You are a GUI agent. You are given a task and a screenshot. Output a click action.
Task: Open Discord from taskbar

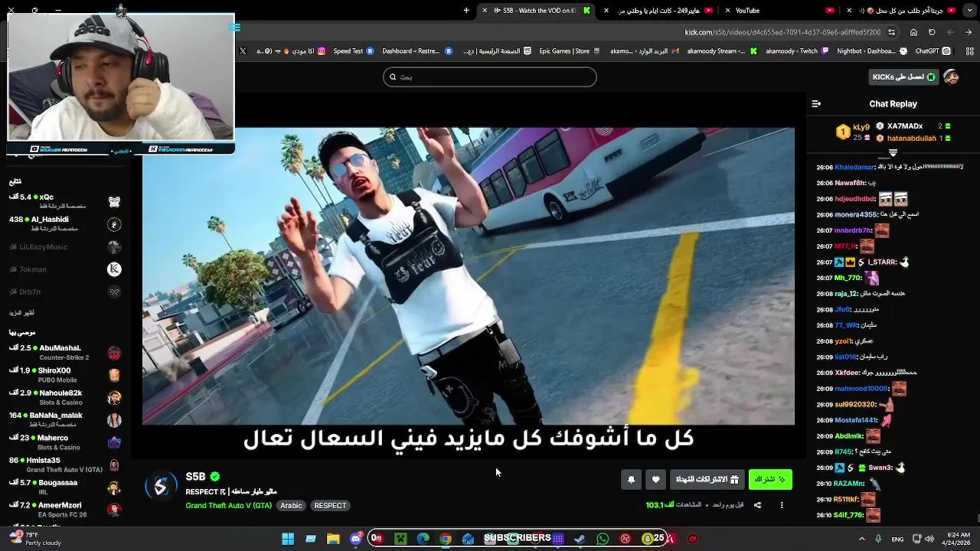coord(355,539)
